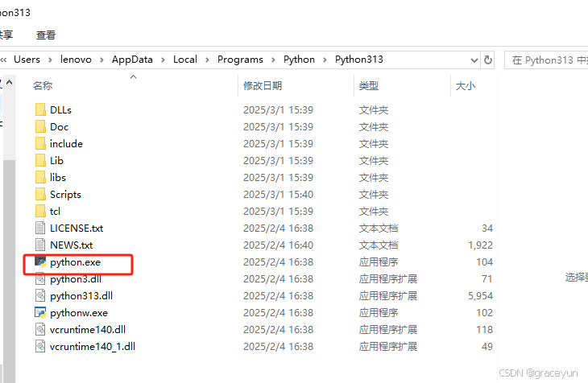Click the navigation pane scrollbar thumb

pyautogui.click(x=10, y=271)
